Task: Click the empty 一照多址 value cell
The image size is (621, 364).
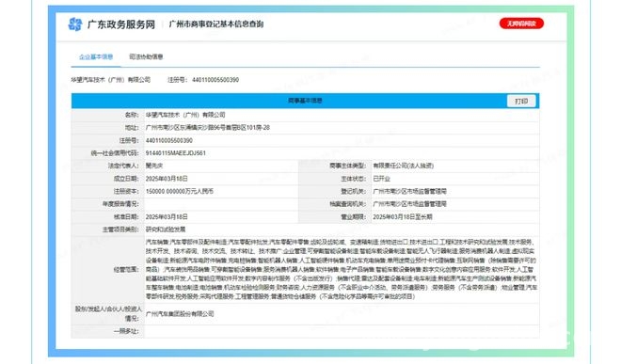Action: pos(342,331)
